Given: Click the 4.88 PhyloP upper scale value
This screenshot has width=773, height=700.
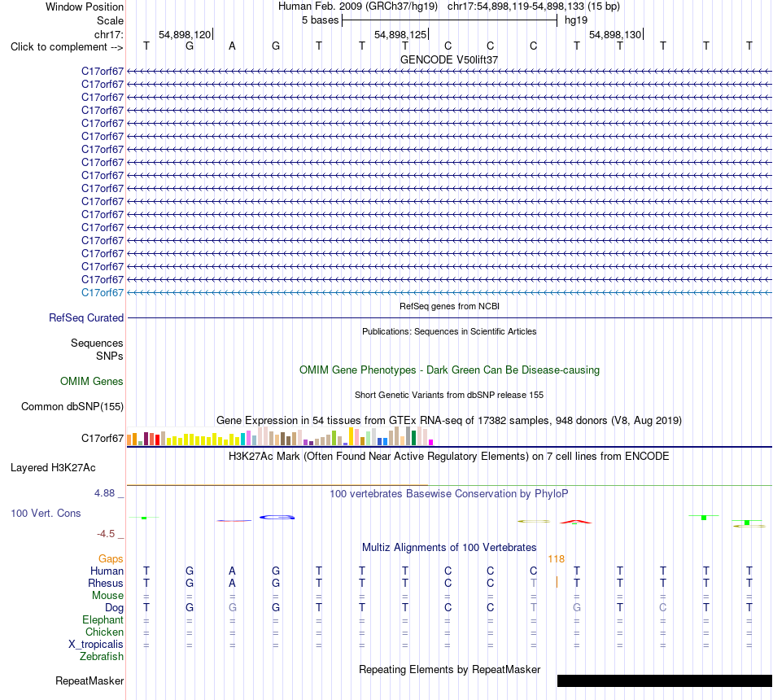Looking at the screenshot, I should pos(104,493).
